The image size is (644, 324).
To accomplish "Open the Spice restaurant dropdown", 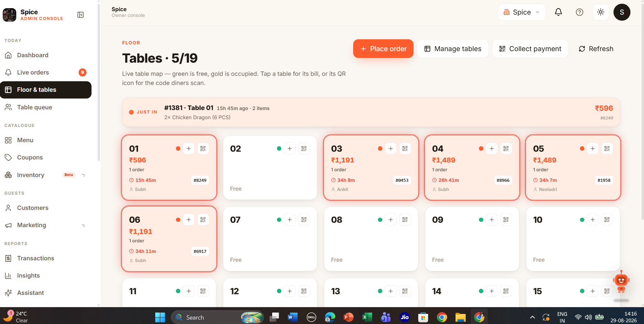I will coord(522,12).
